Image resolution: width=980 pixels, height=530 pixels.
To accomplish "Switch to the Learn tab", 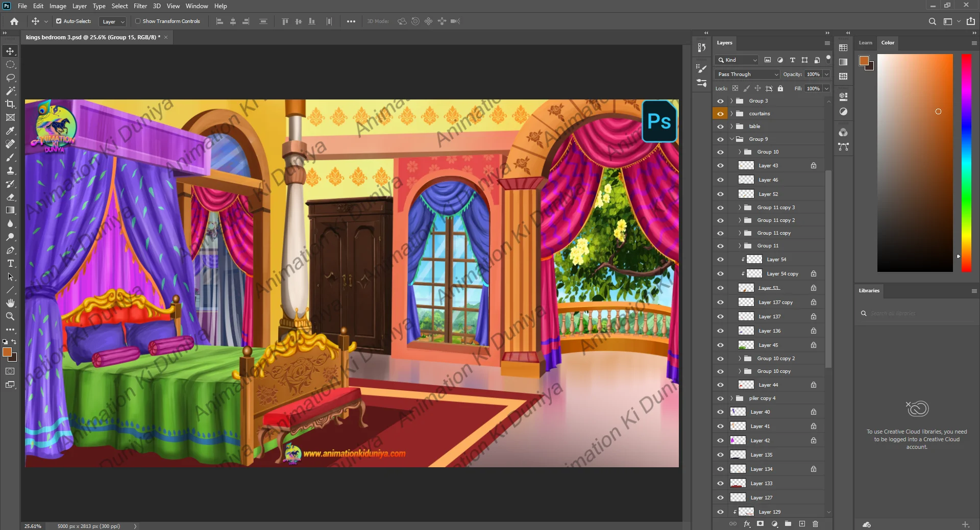I will click(x=865, y=43).
